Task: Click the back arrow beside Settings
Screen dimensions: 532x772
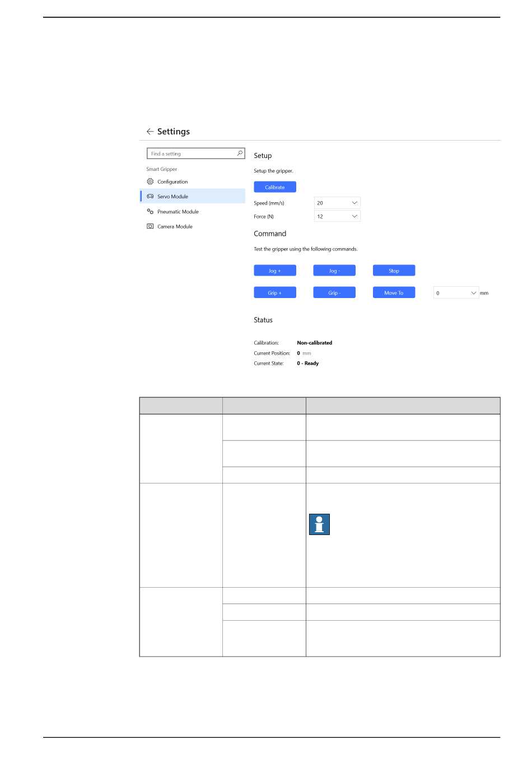Action: pyautogui.click(x=150, y=132)
